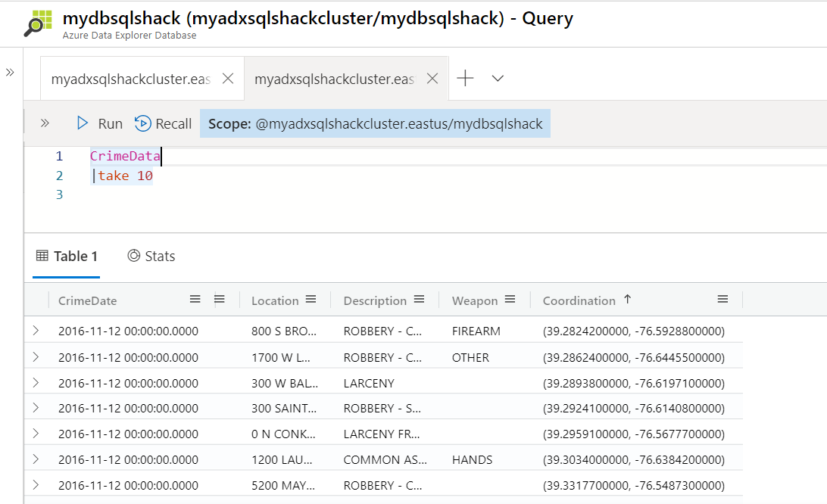The height and width of the screenshot is (504, 827).
Task: Expand the LARCENY row at 300 W BAL...
Action: (35, 382)
